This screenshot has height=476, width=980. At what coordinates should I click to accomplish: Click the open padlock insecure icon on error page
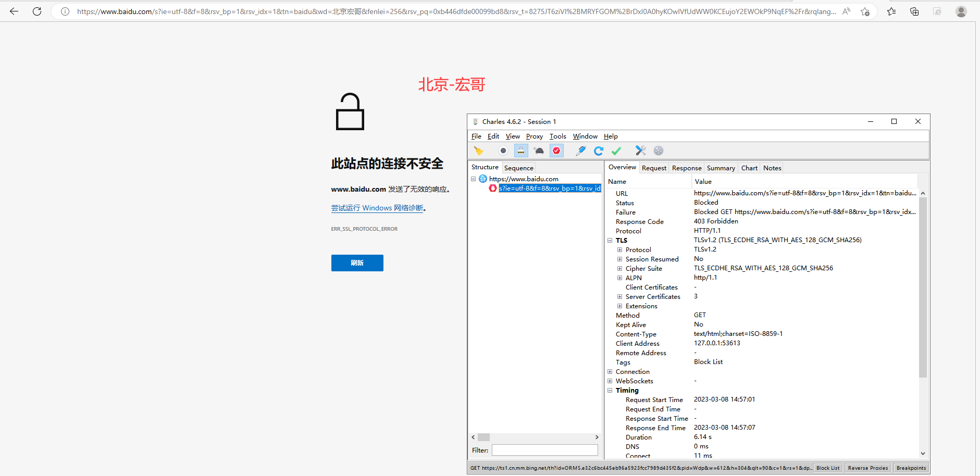pos(350,111)
